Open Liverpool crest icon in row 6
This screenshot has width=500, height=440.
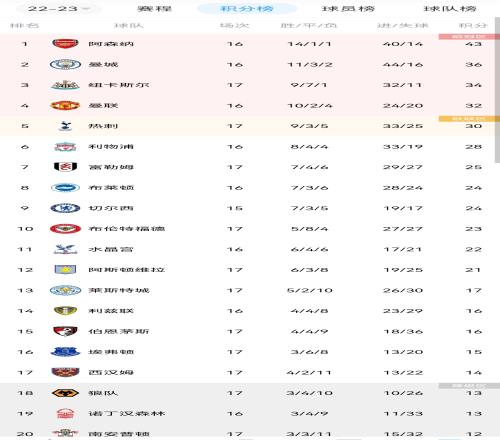pyautogui.click(x=65, y=147)
